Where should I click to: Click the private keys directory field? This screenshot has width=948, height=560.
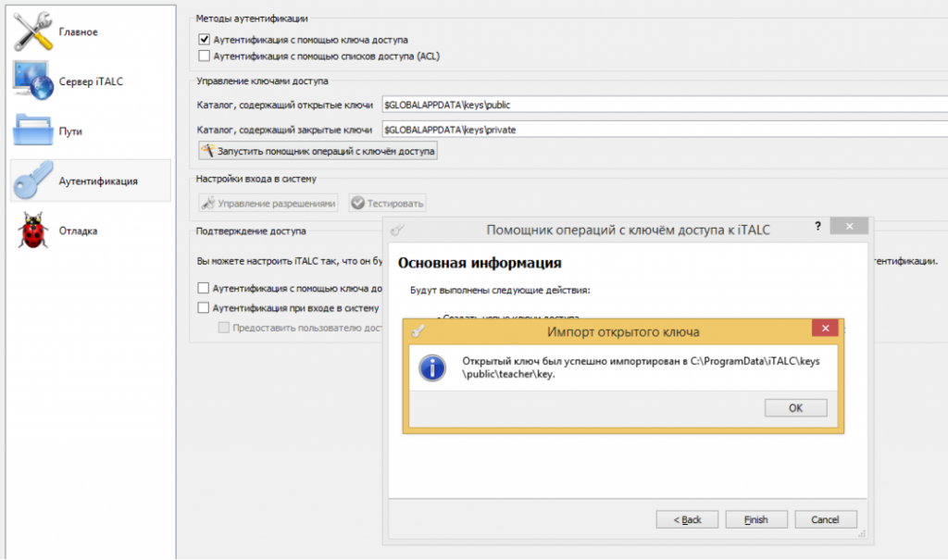(x=665, y=130)
